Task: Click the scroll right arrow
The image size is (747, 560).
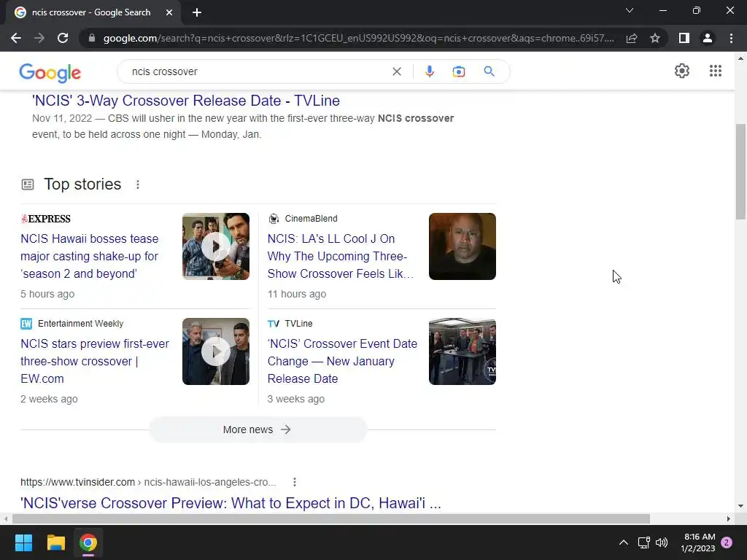Action: (729, 518)
